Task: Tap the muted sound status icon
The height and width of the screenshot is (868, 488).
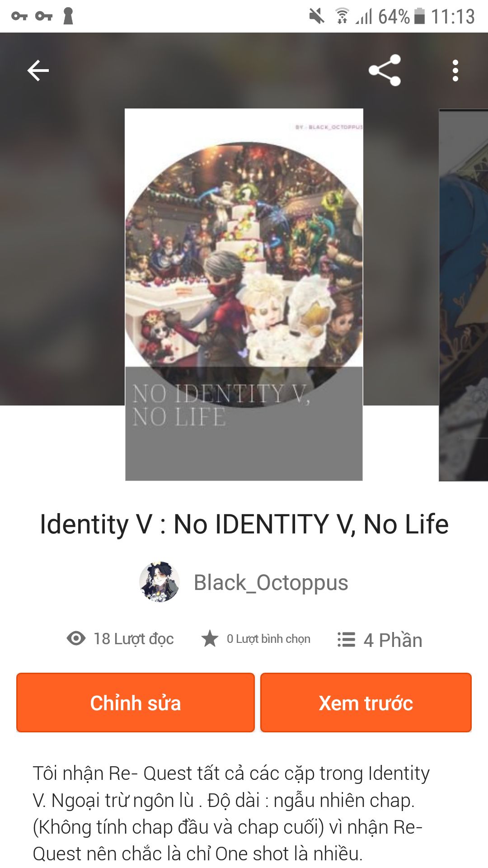Action: [317, 17]
